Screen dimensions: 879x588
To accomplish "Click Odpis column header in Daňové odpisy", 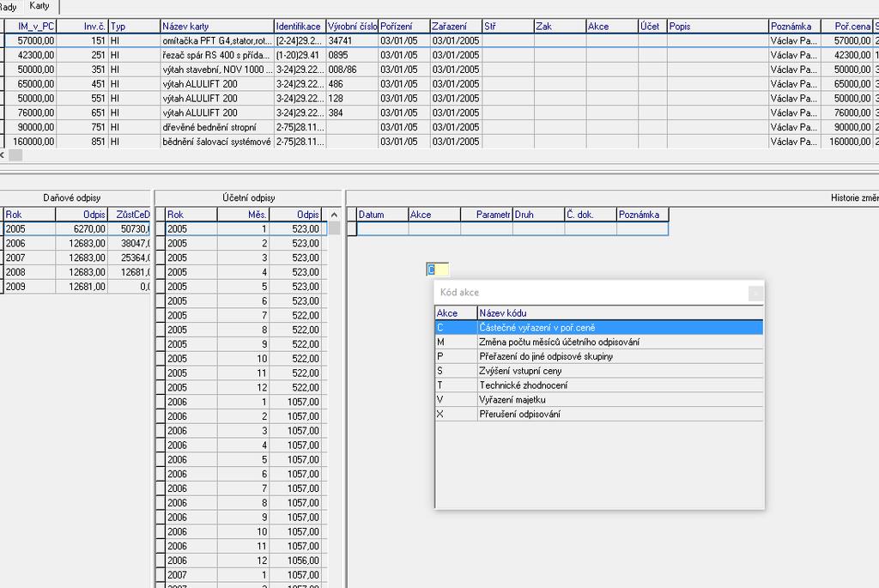I will pos(82,215).
